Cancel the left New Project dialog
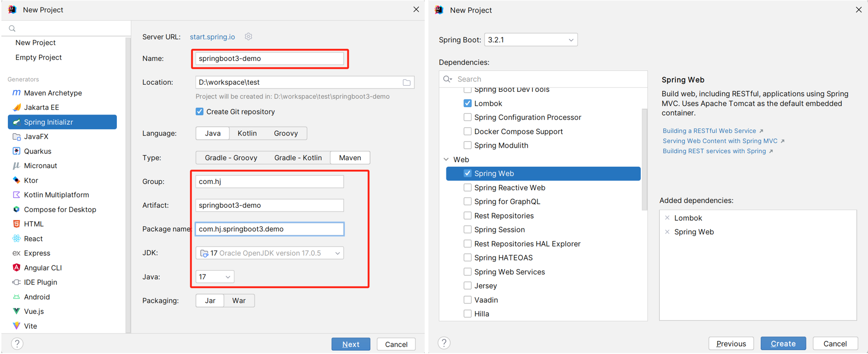The image size is (868, 354). 396,344
